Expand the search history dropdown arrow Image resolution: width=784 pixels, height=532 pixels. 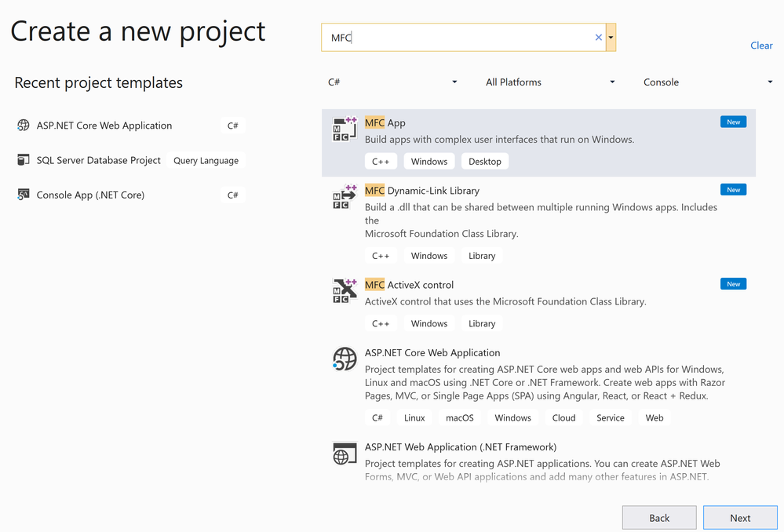tap(611, 38)
